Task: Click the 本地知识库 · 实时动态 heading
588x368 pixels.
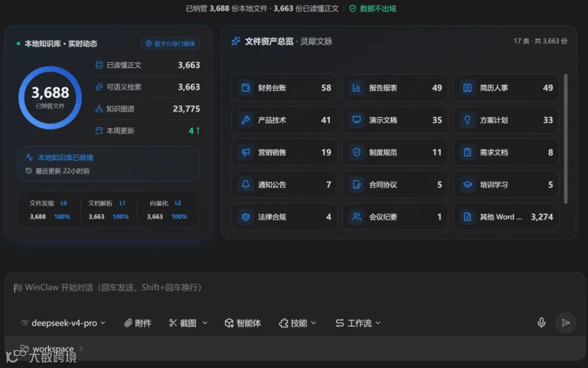Action: point(61,44)
